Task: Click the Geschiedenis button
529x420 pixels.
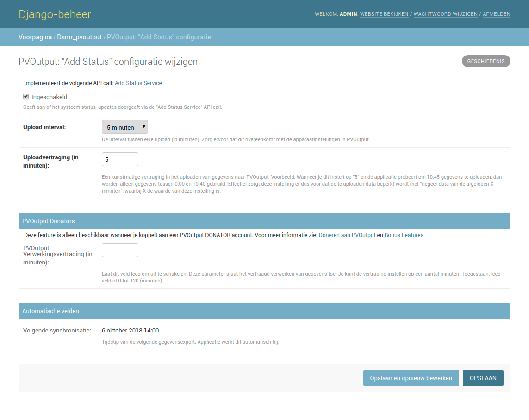Action: [x=486, y=61]
